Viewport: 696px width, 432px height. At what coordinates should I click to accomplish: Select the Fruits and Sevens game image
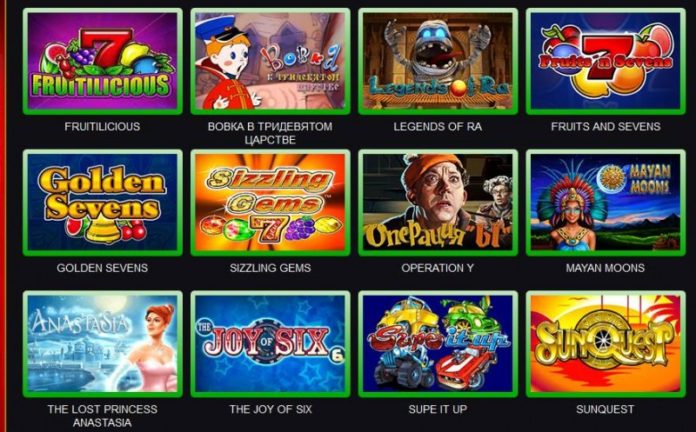pyautogui.click(x=605, y=61)
